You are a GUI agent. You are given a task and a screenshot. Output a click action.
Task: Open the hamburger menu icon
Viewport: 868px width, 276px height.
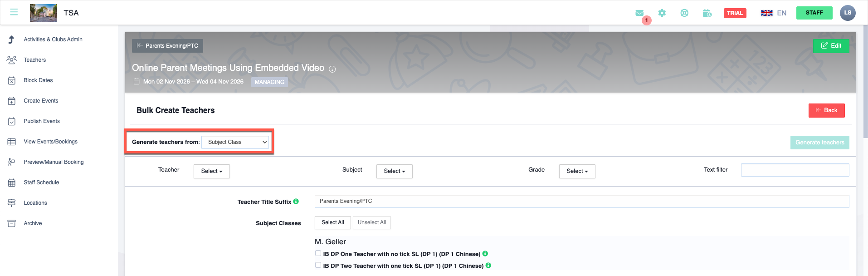[14, 12]
